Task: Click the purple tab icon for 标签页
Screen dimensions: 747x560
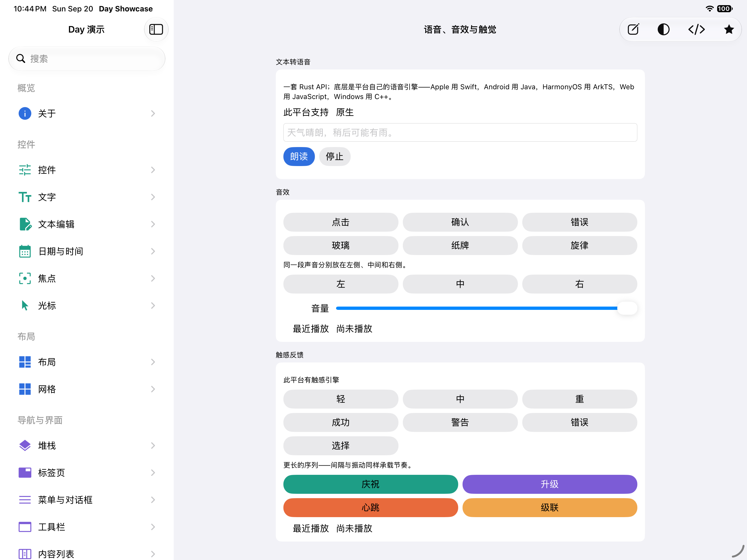Action: tap(25, 472)
